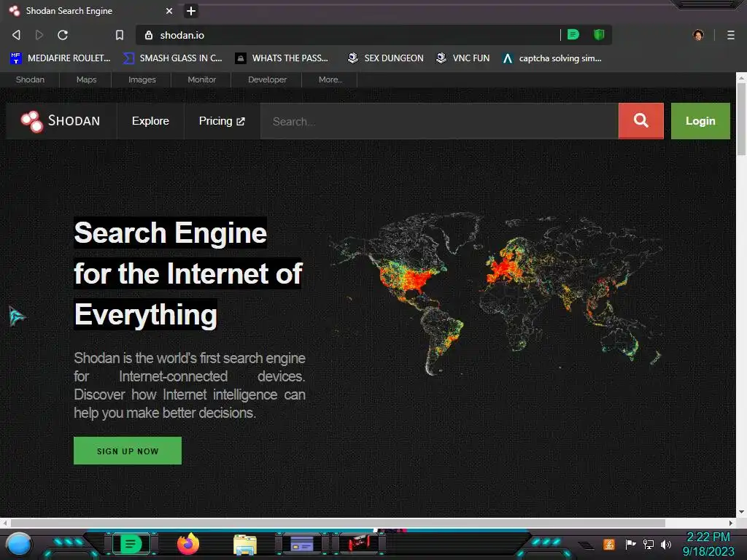The width and height of the screenshot is (747, 560).
Task: Open WHATS THE PASS... bookmark
Action: (x=282, y=58)
